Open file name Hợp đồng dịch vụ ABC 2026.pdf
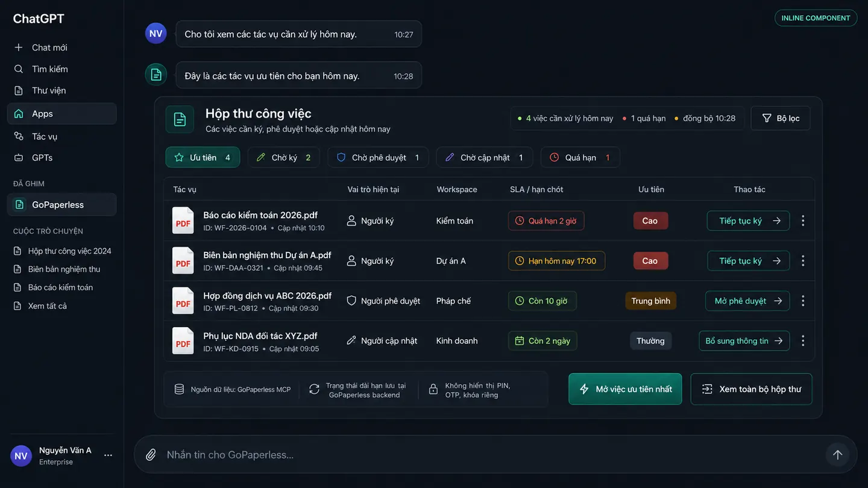Image resolution: width=868 pixels, height=488 pixels. click(268, 296)
